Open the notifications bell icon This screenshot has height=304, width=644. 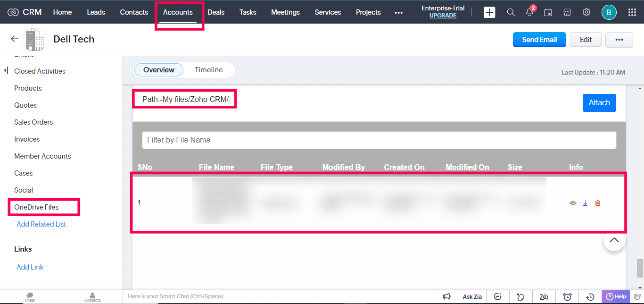tap(530, 12)
